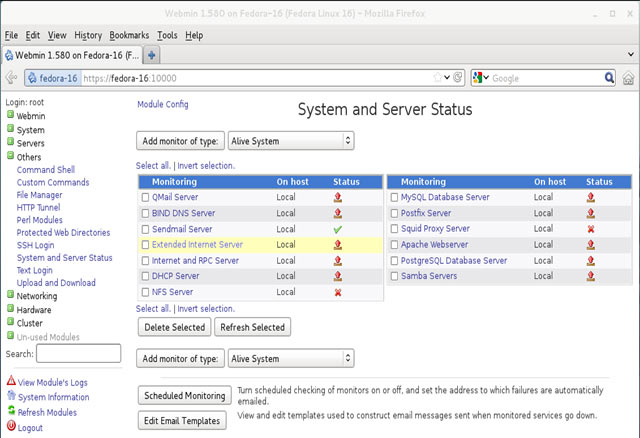
Task: Open the History menu
Action: point(88,35)
